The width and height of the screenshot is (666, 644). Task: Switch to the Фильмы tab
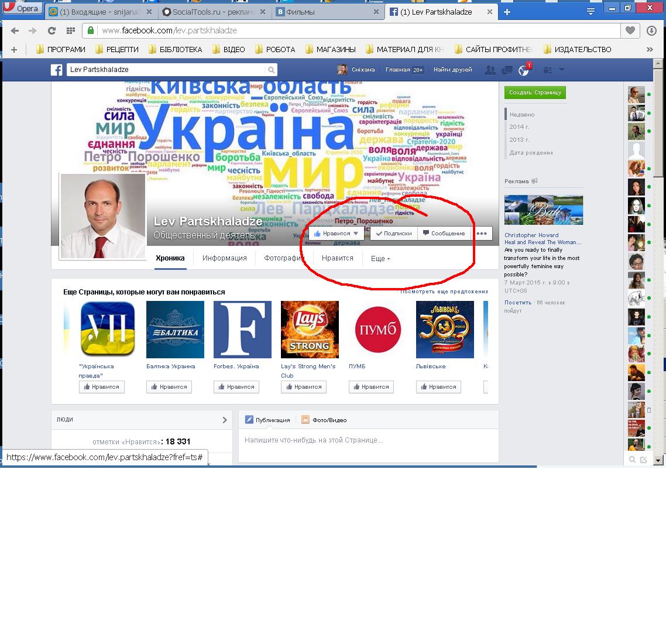click(328, 12)
